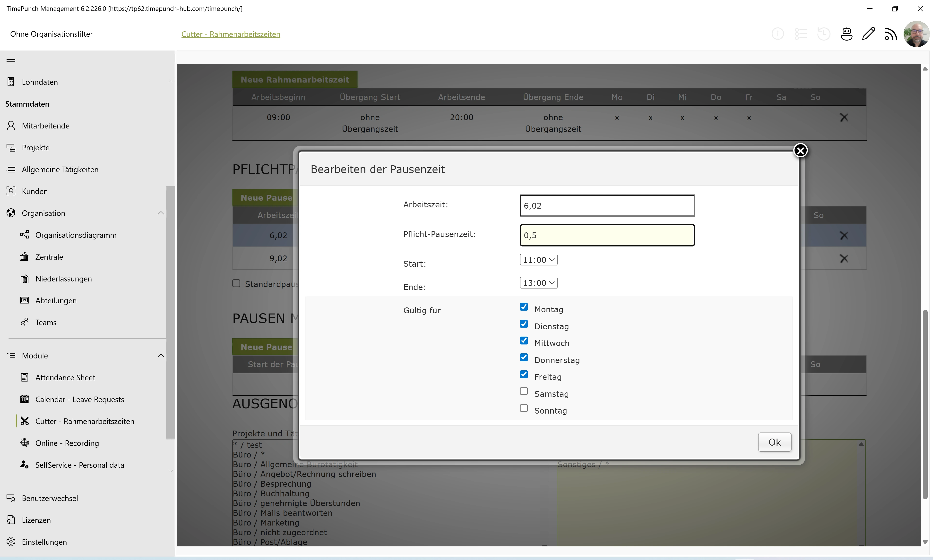Delete the 09:00 Rahmenarbeitszeit row
This screenshot has height=560, width=933.
click(844, 118)
